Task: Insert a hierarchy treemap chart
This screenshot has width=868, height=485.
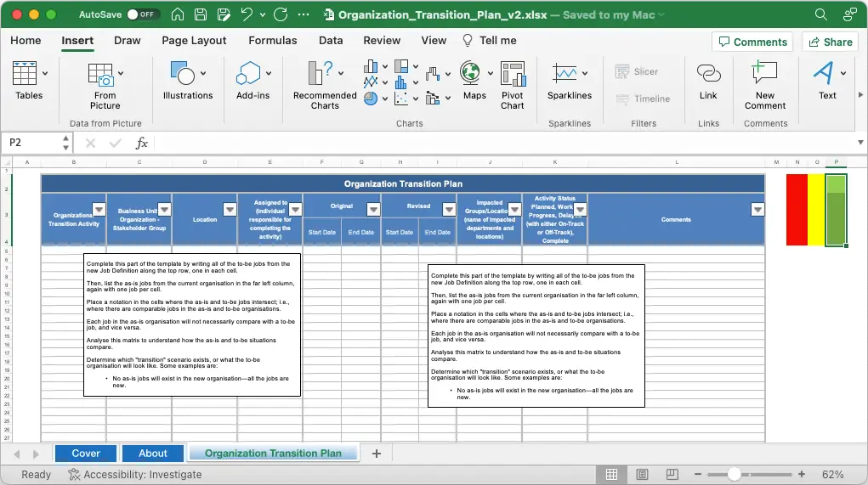Action: (x=401, y=67)
